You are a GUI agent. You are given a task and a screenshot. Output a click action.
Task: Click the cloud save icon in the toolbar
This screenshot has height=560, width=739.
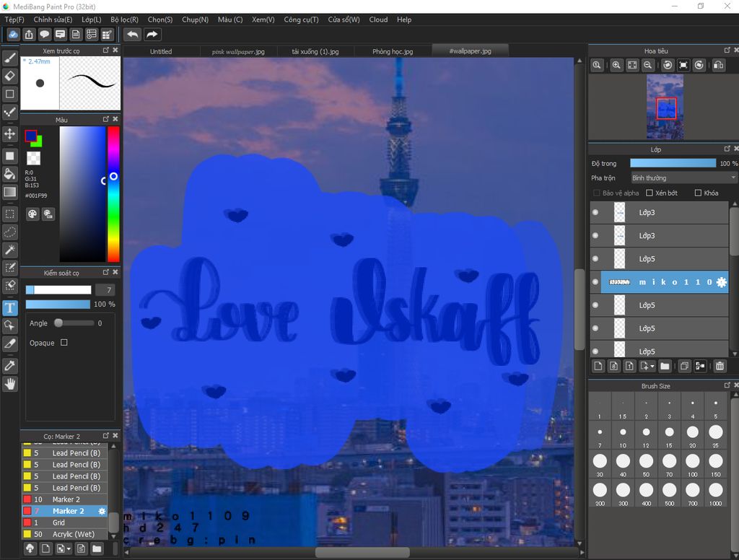click(13, 35)
